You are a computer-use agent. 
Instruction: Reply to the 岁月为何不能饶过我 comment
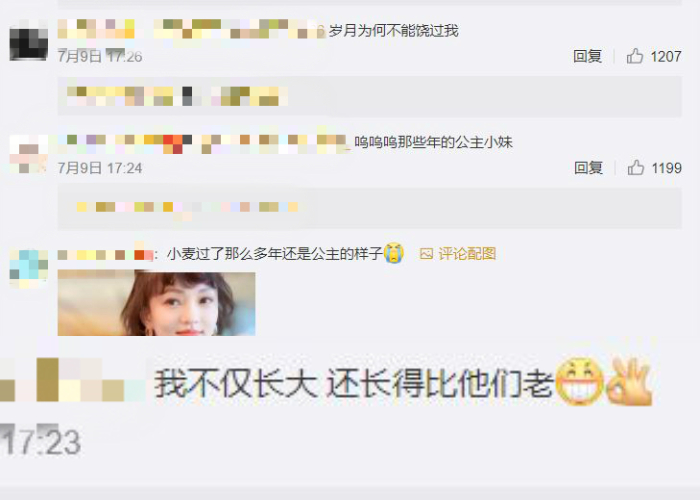[x=588, y=56]
